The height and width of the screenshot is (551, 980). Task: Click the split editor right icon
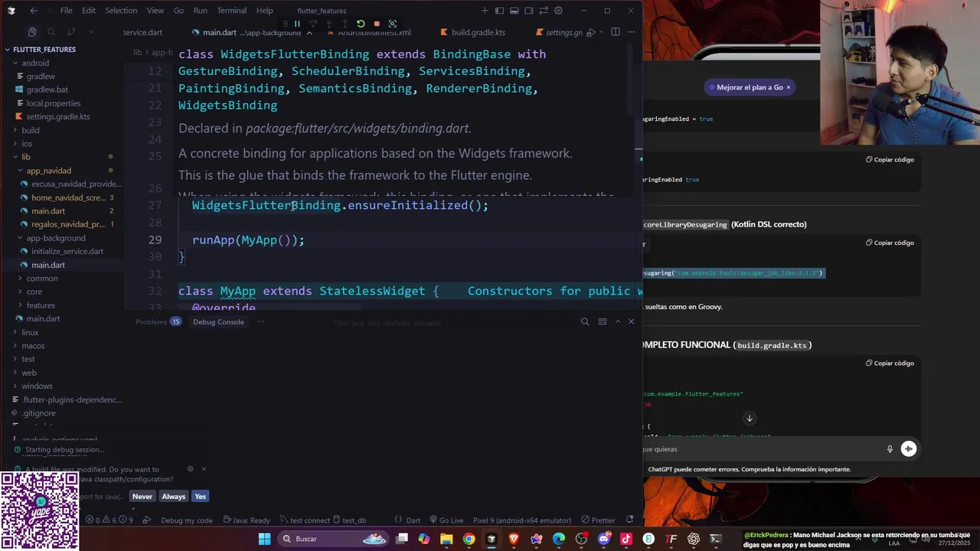[x=616, y=32]
